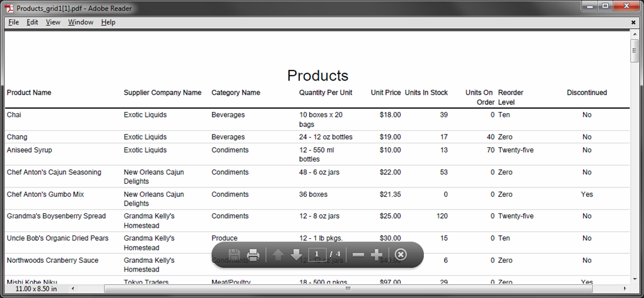Viewport: 644px width, 298px height.
Task: Click the Reorder Level column header
Action: click(511, 97)
